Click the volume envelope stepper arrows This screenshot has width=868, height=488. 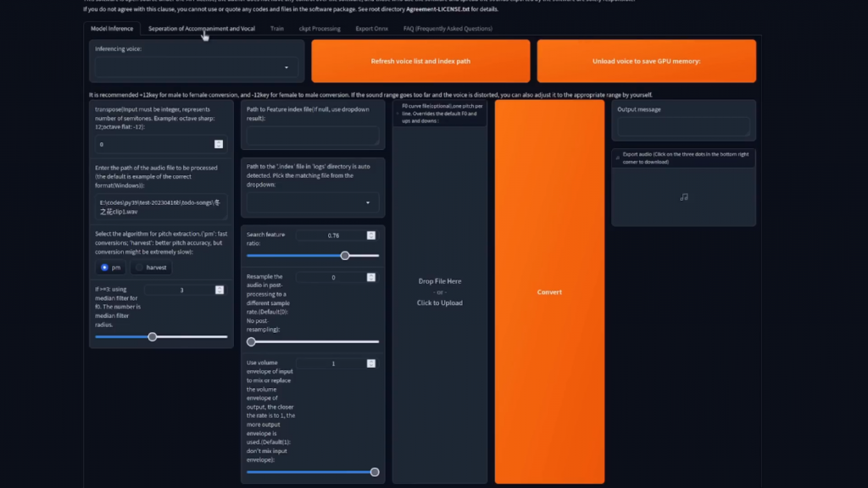371,363
